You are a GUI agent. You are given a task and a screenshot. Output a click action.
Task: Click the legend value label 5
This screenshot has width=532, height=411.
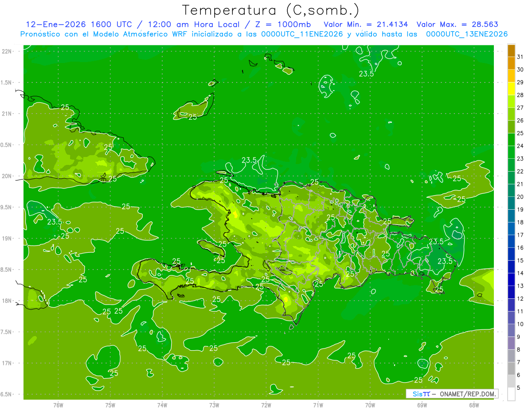(519, 388)
